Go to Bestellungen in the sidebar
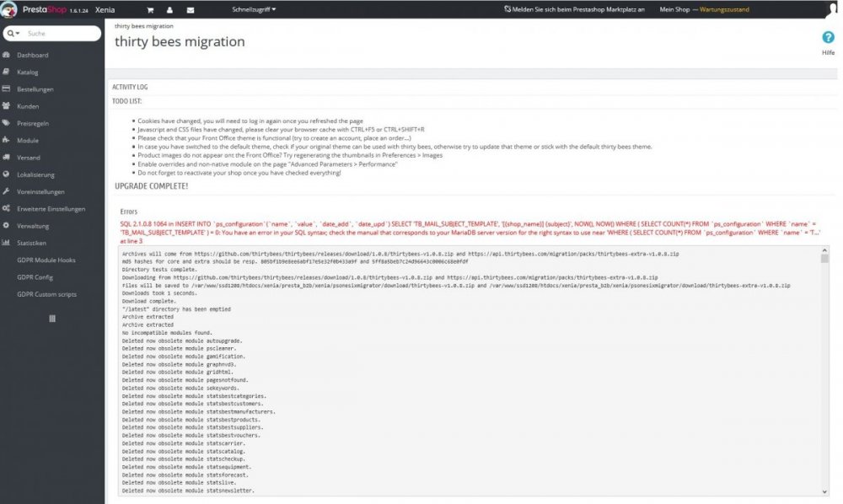This screenshot has height=504, width=843. click(35, 89)
